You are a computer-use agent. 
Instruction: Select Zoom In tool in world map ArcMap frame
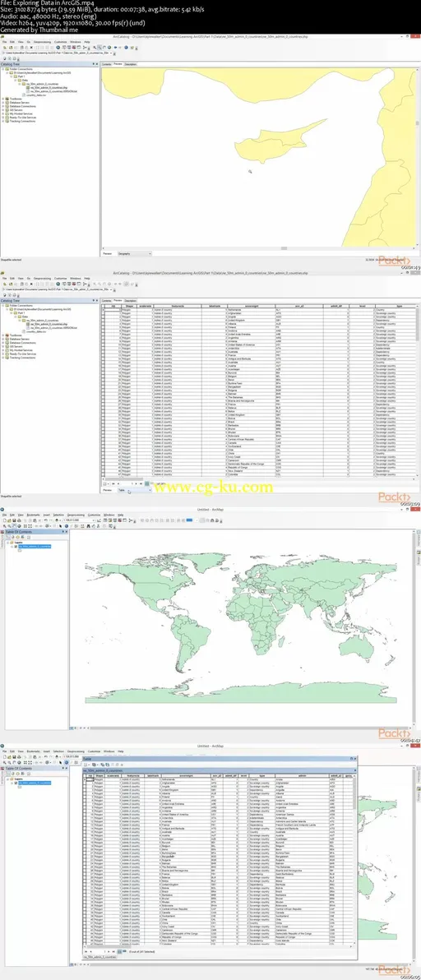(x=5, y=525)
